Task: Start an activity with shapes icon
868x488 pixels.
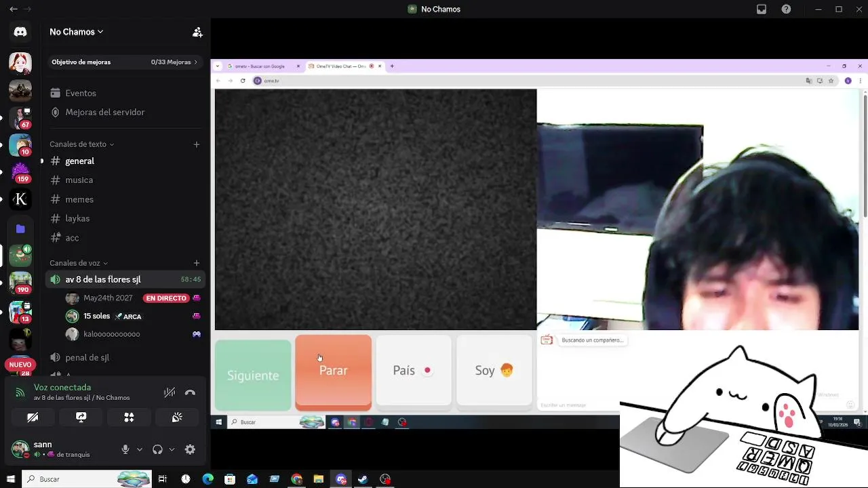Action: pos(129,418)
